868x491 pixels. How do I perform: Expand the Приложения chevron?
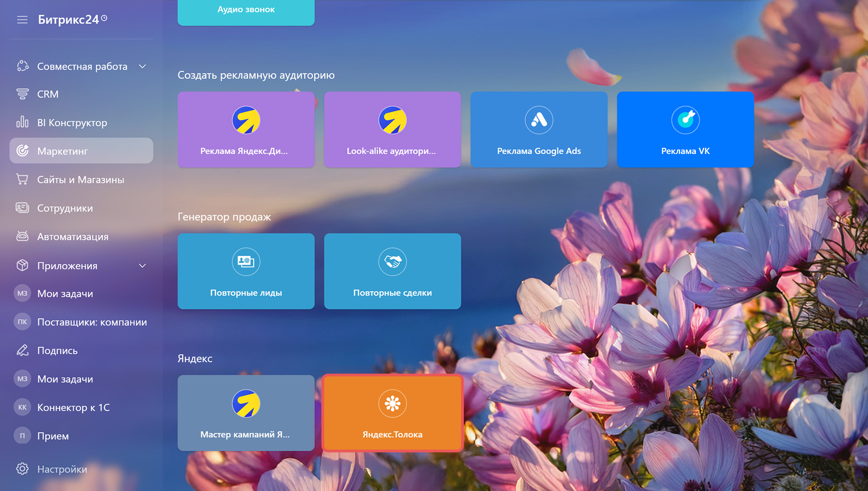pos(142,266)
